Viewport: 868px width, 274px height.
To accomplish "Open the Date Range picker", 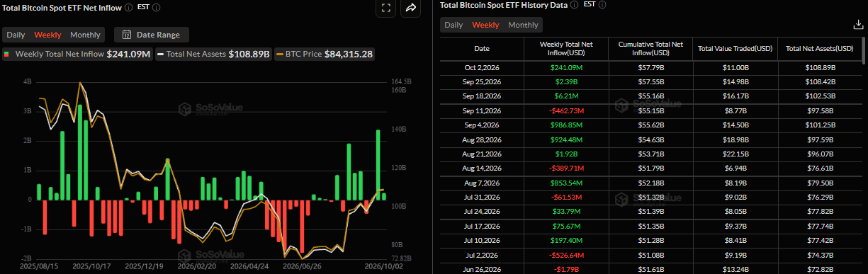I will [x=152, y=35].
